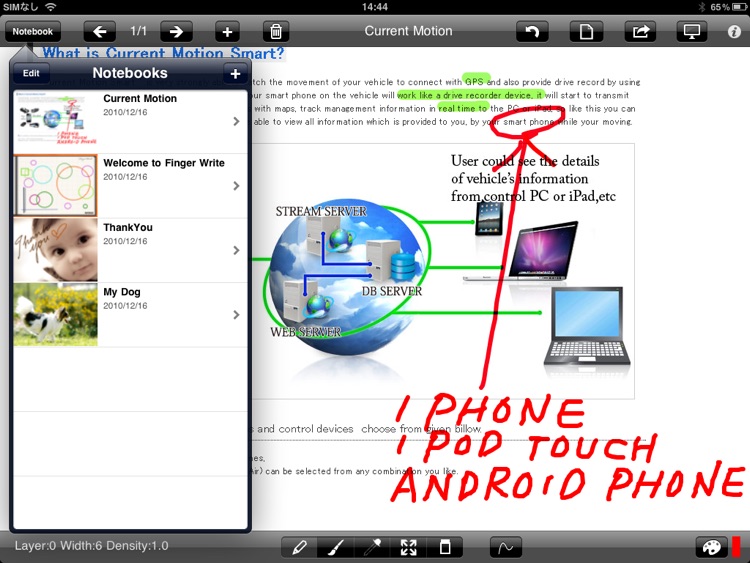Select the Pencil tool
This screenshot has width=750, height=563.
click(x=299, y=547)
